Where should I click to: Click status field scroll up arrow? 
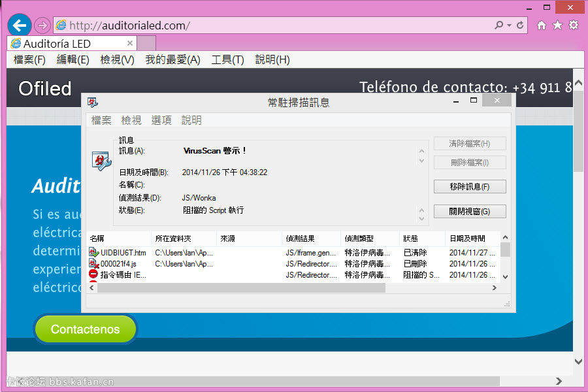[421, 210]
